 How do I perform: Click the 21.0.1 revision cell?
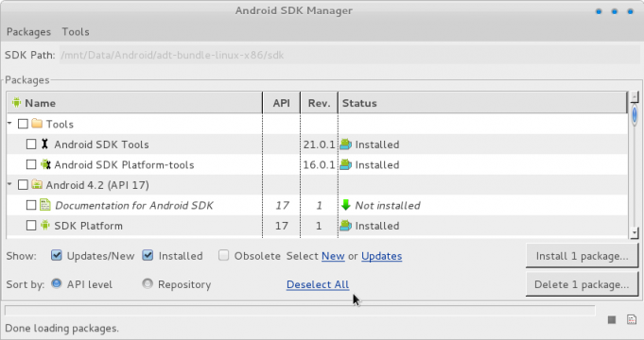(319, 144)
